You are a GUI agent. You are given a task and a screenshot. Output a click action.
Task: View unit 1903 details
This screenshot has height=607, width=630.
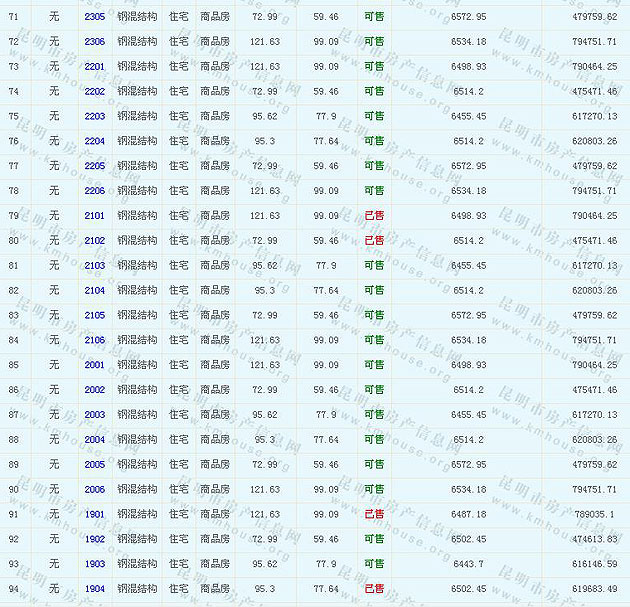94,564
